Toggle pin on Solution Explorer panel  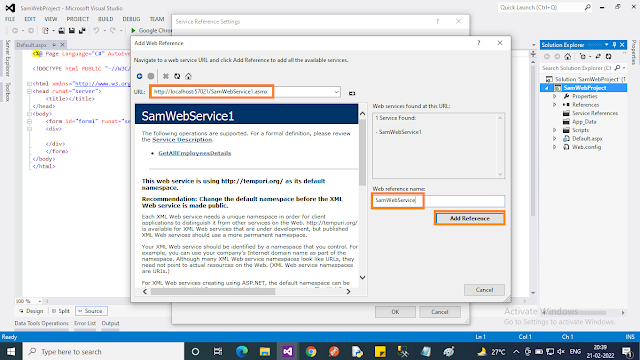tap(614, 45)
